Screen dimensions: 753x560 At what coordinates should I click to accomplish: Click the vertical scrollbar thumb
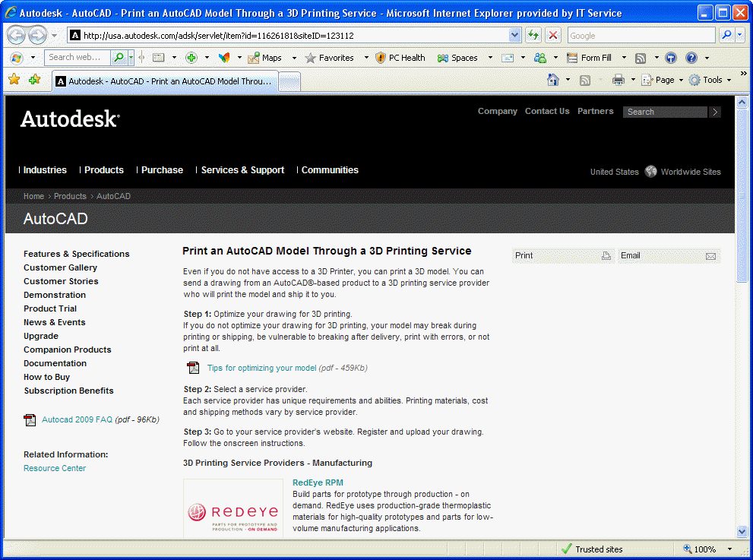(x=742, y=195)
